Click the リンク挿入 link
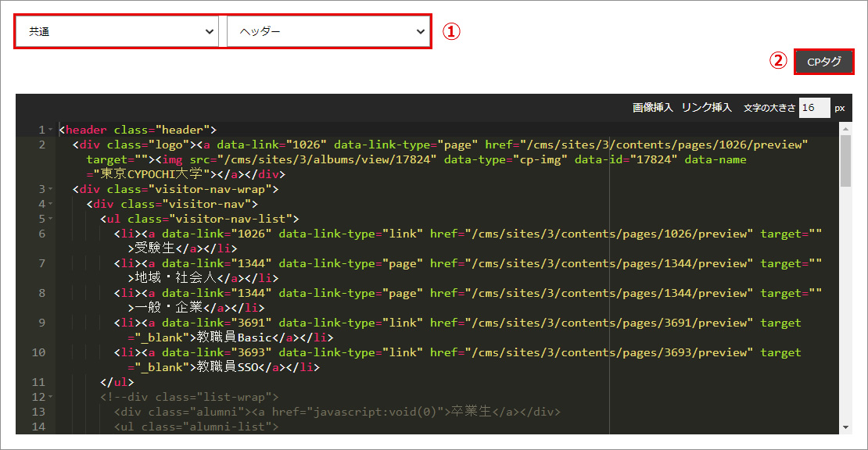Image resolution: width=868 pixels, height=450 pixels. [706, 108]
